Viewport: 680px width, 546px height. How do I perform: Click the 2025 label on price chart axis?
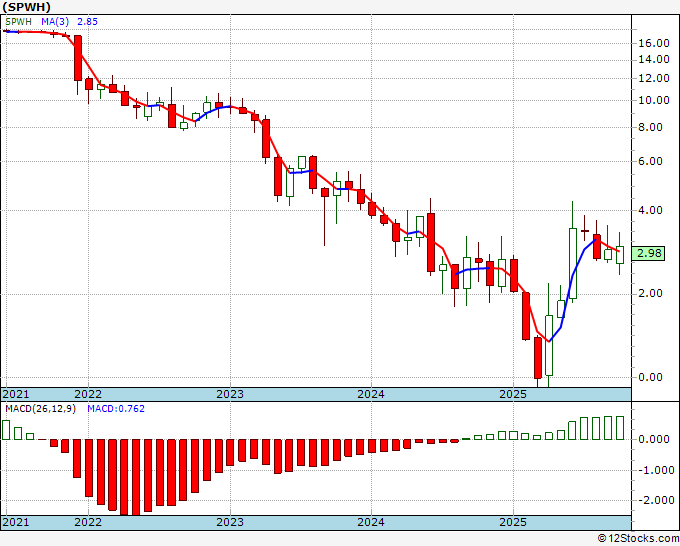pyautogui.click(x=513, y=394)
